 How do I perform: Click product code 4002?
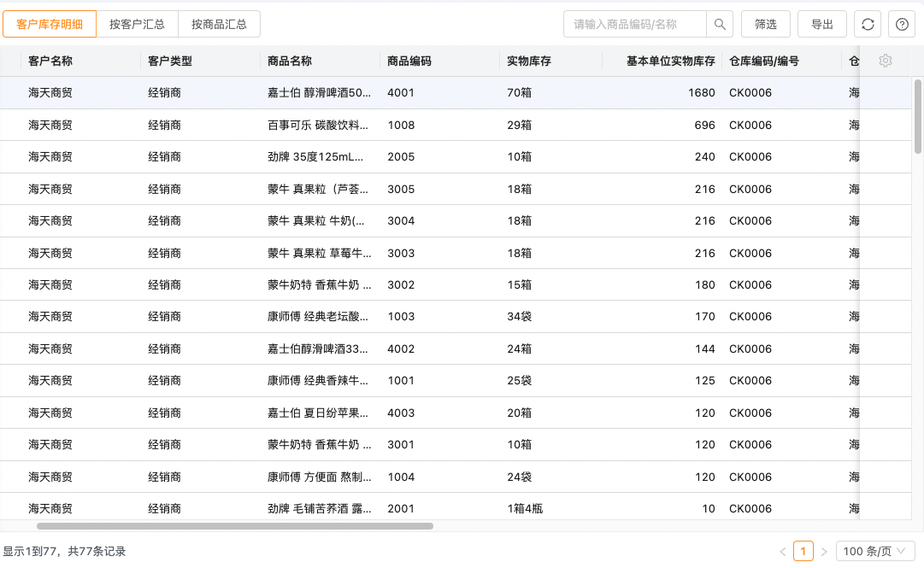(x=401, y=348)
